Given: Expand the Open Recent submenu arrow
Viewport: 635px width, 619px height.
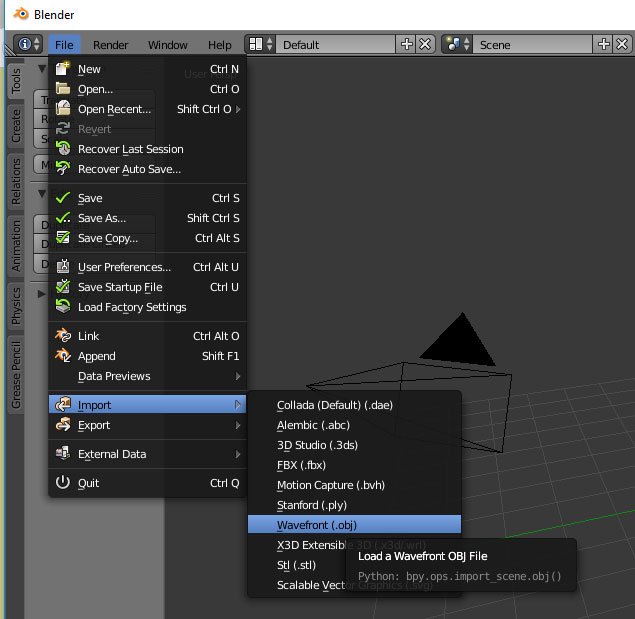Looking at the screenshot, I should click(238, 109).
